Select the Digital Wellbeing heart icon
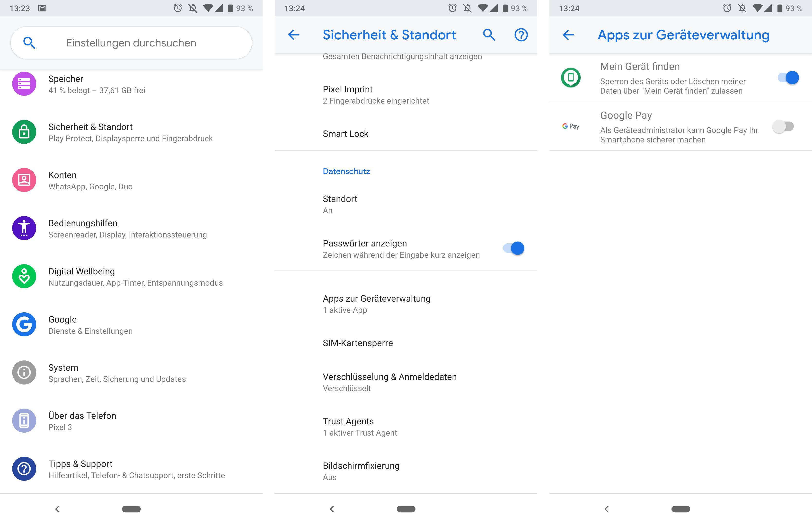Screen dimensions: 812x525 point(24,276)
